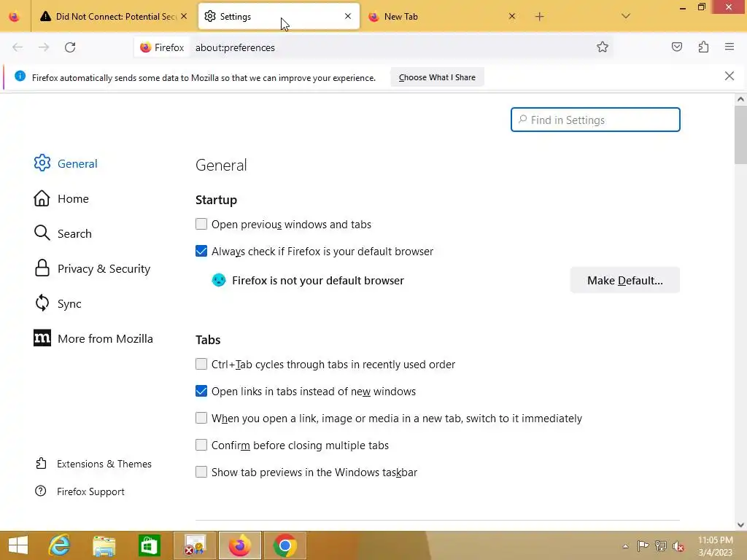Open a new tab with plus button

pyautogui.click(x=539, y=17)
